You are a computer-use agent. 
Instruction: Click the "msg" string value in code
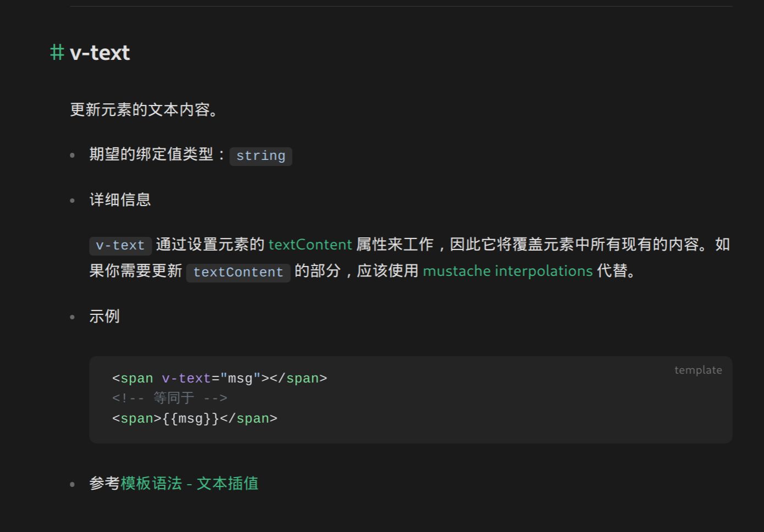(x=240, y=379)
